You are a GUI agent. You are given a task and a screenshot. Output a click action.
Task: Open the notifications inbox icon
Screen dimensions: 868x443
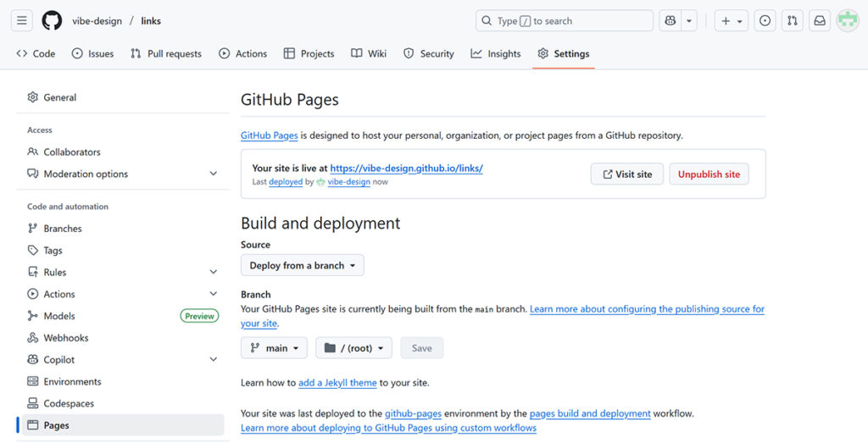click(820, 20)
